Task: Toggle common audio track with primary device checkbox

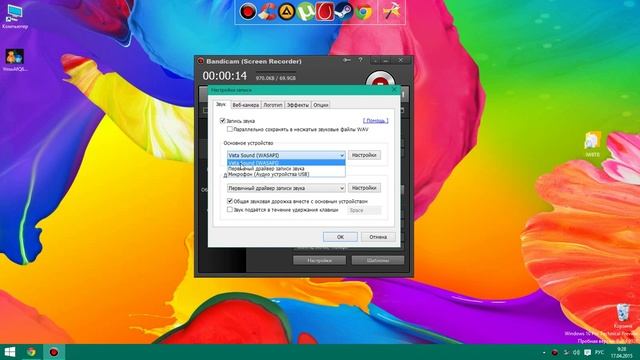Action: pyautogui.click(x=230, y=201)
